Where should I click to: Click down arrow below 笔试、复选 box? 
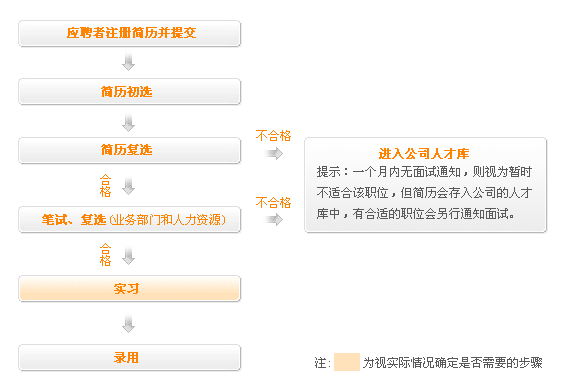[128, 256]
